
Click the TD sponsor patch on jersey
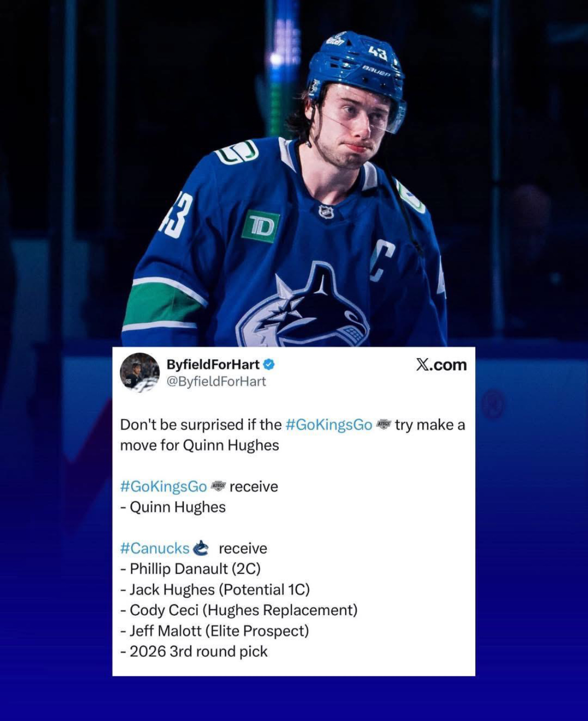261,227
